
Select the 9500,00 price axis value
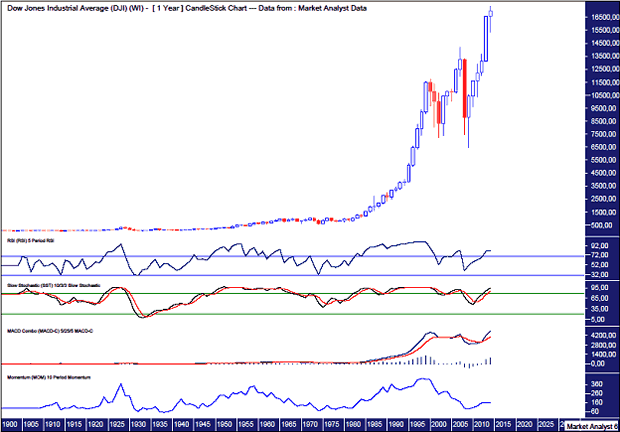(x=605, y=108)
